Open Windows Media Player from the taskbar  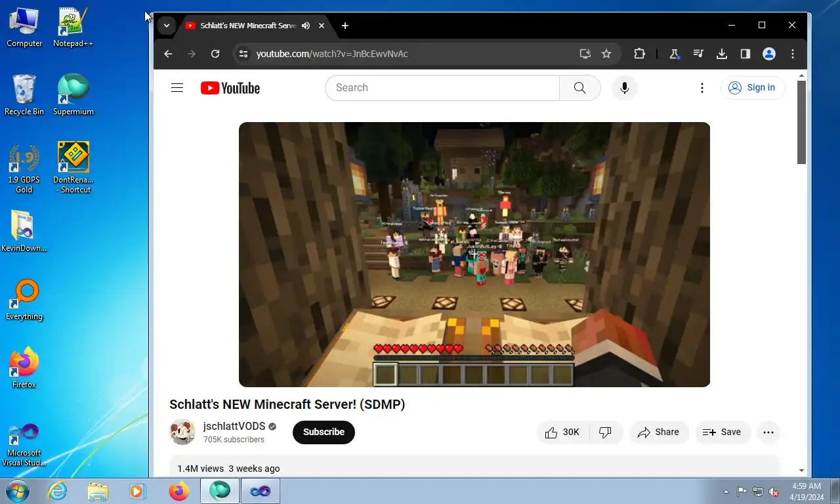pyautogui.click(x=138, y=491)
